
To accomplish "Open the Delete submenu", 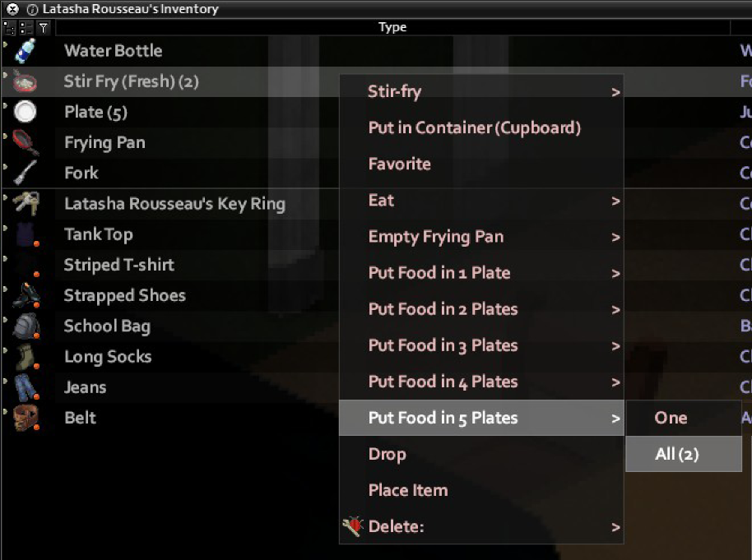I will [481, 526].
